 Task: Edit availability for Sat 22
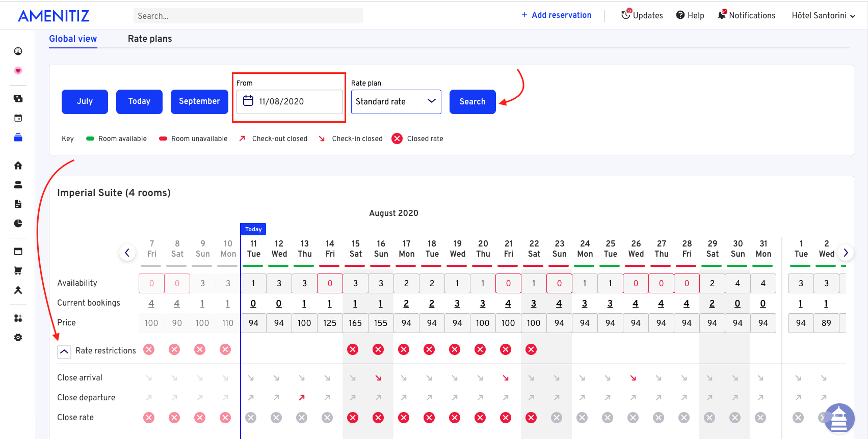pyautogui.click(x=534, y=283)
